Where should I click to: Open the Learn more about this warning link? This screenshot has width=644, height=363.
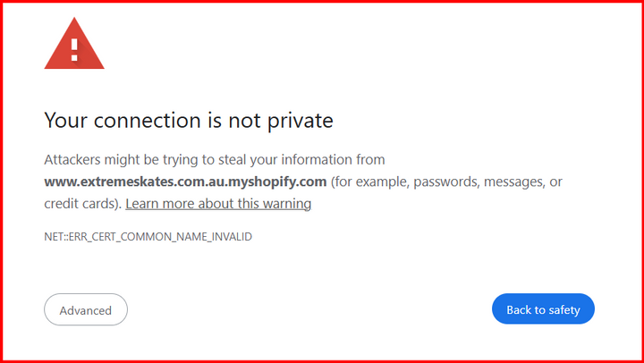point(218,204)
